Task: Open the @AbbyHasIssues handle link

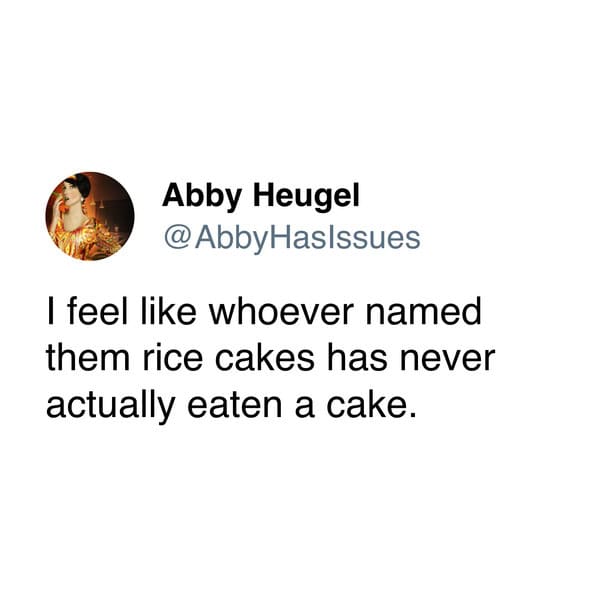Action: pos(292,240)
